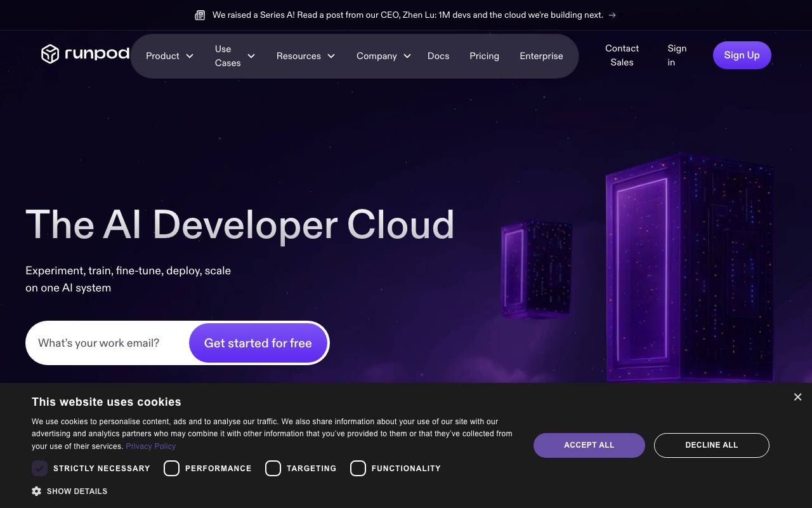The width and height of the screenshot is (812, 508).
Task: Click the arrow icon after Series A announcement
Action: (612, 15)
